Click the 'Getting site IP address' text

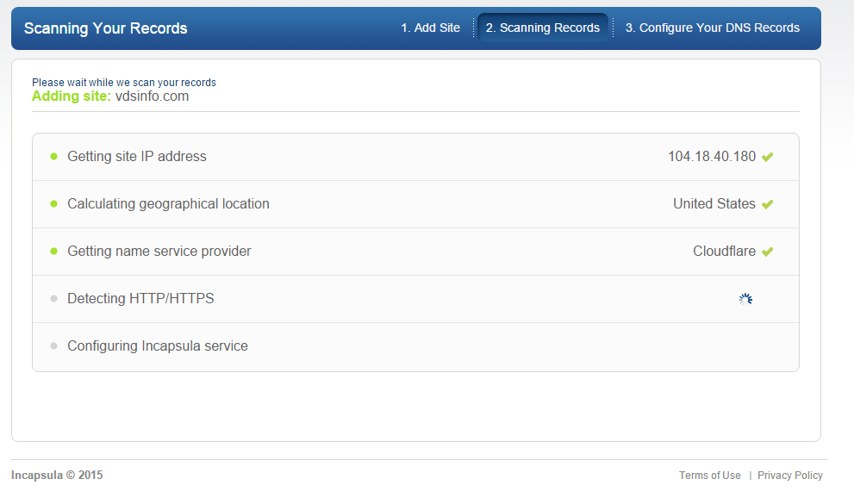tap(137, 157)
